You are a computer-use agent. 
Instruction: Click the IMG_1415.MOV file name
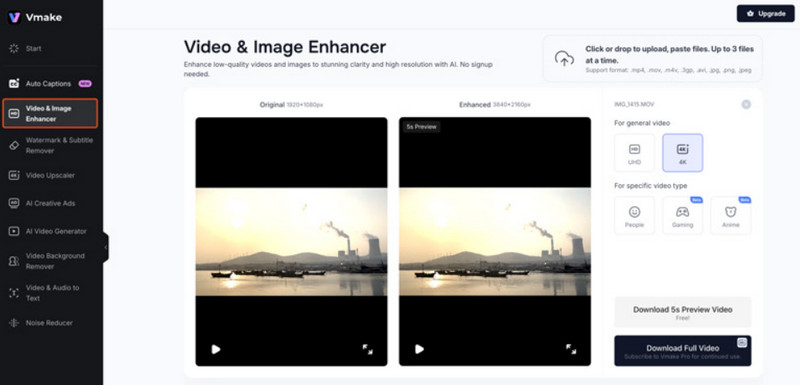pyautogui.click(x=634, y=105)
